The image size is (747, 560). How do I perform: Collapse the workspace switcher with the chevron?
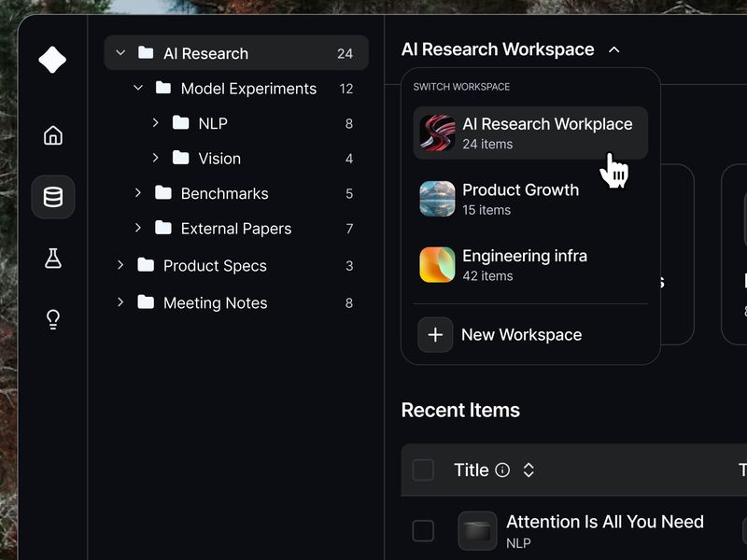pos(613,49)
